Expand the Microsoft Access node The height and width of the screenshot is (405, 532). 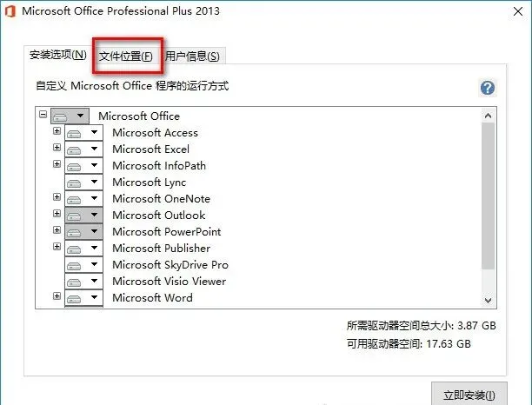point(57,130)
